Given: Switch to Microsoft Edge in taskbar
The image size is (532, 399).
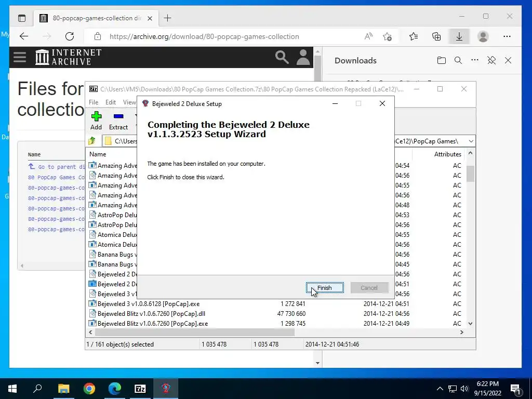Looking at the screenshot, I should (115, 389).
